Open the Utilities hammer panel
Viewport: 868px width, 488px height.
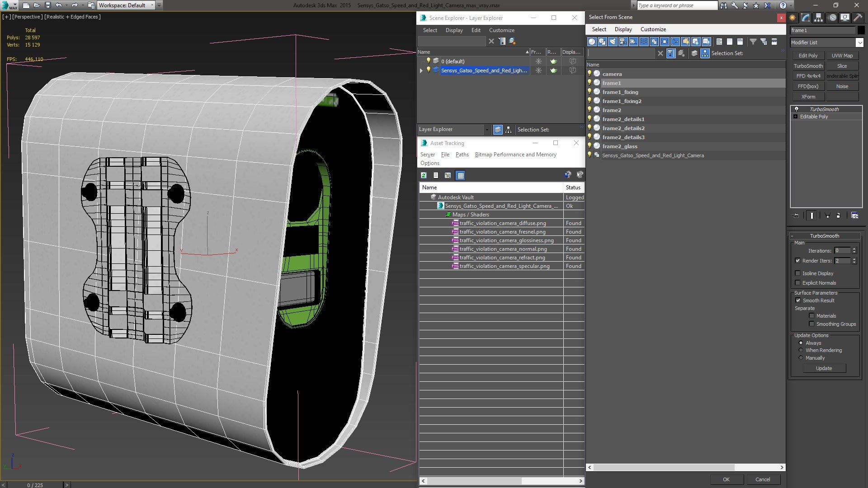858,18
